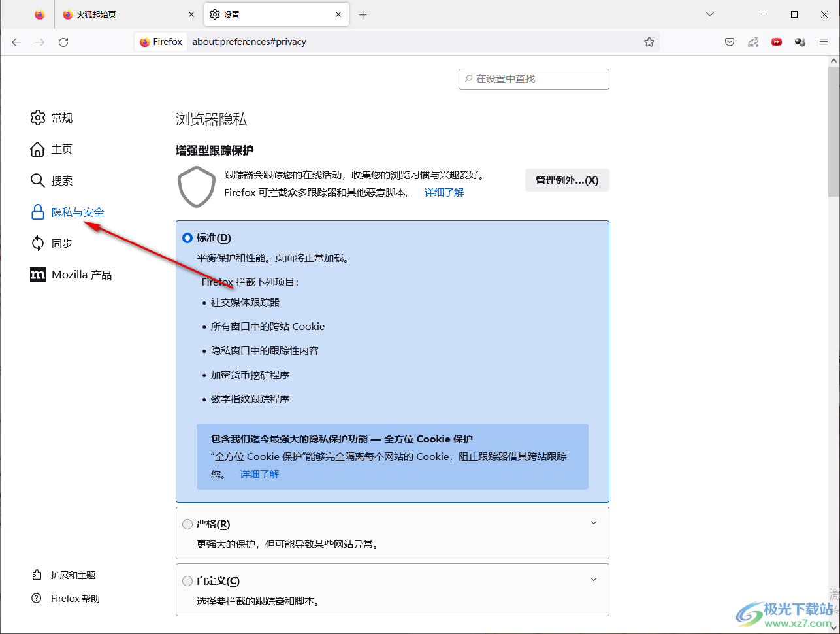Click the 隐私窗口中的跟踪性内容 item

[x=265, y=351]
